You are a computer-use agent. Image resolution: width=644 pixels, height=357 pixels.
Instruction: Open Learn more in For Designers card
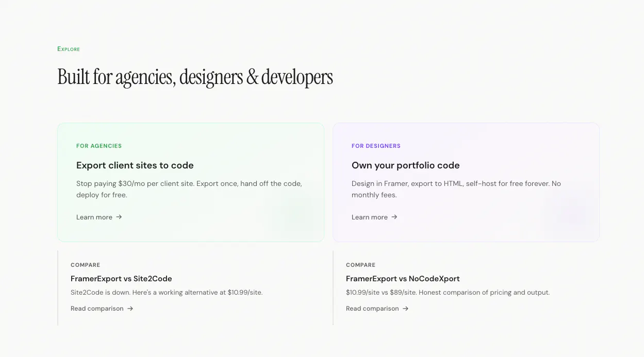pyautogui.click(x=374, y=217)
